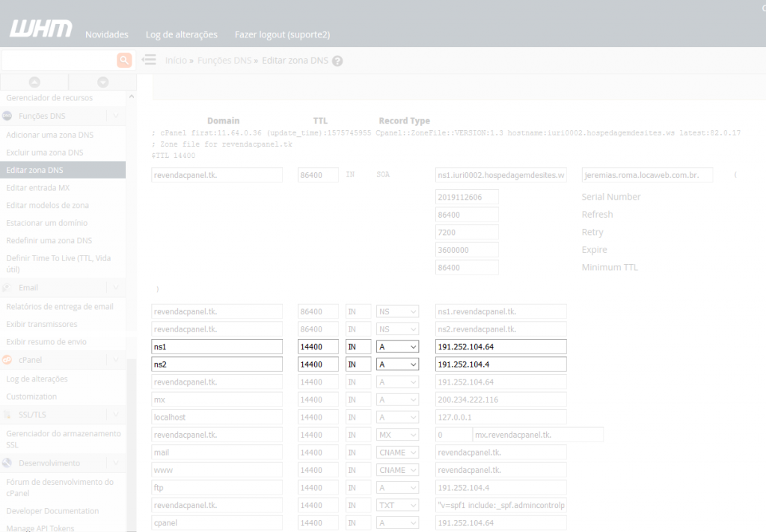Image resolution: width=766 pixels, height=532 pixels.
Task: Open Log de alterações in top menu
Action: [x=181, y=34]
